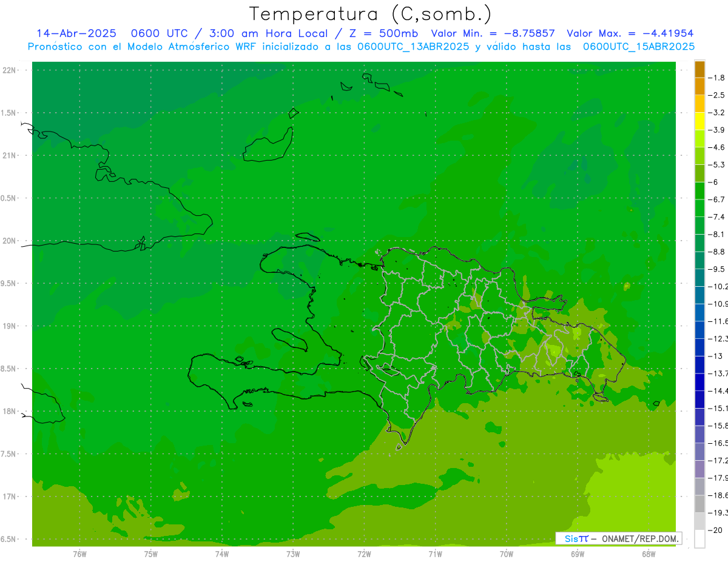Click the -20 legend value
Viewport: 728px width, 562px height.
(716, 530)
